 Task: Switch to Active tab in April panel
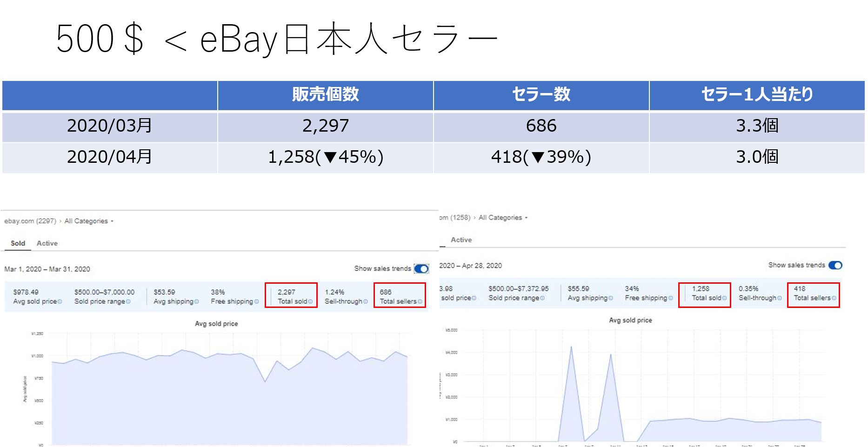461,240
